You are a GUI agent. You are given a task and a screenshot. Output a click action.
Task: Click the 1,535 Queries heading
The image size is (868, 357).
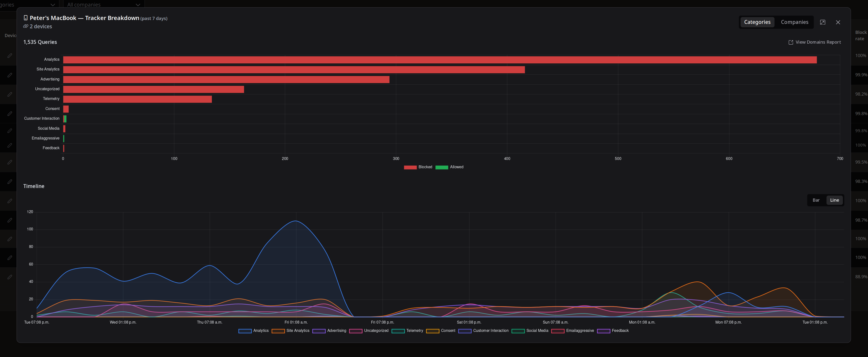click(x=40, y=42)
